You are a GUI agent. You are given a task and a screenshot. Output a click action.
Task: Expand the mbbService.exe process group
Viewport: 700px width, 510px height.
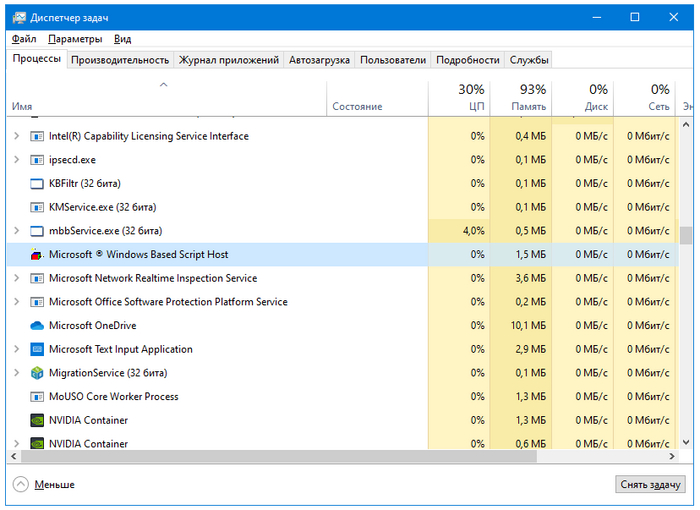[x=16, y=231]
